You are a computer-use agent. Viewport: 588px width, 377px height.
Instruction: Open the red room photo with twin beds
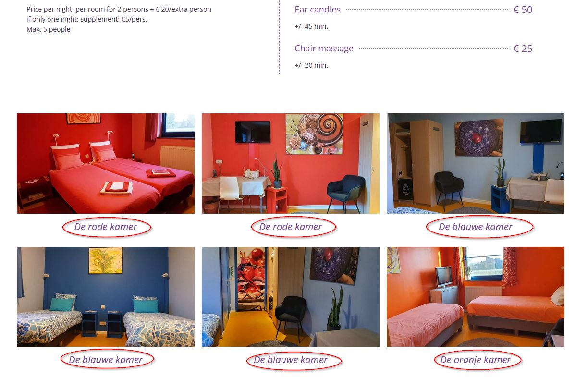(x=106, y=163)
